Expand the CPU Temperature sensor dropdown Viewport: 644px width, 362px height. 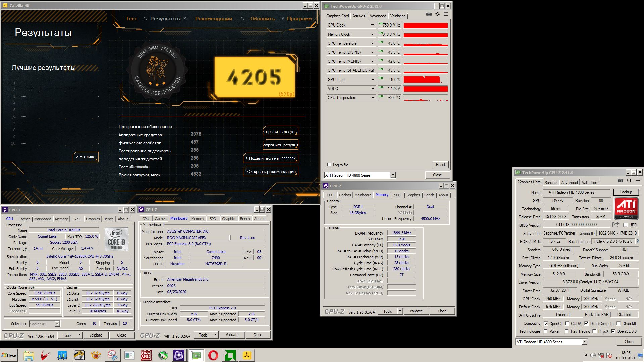click(373, 98)
